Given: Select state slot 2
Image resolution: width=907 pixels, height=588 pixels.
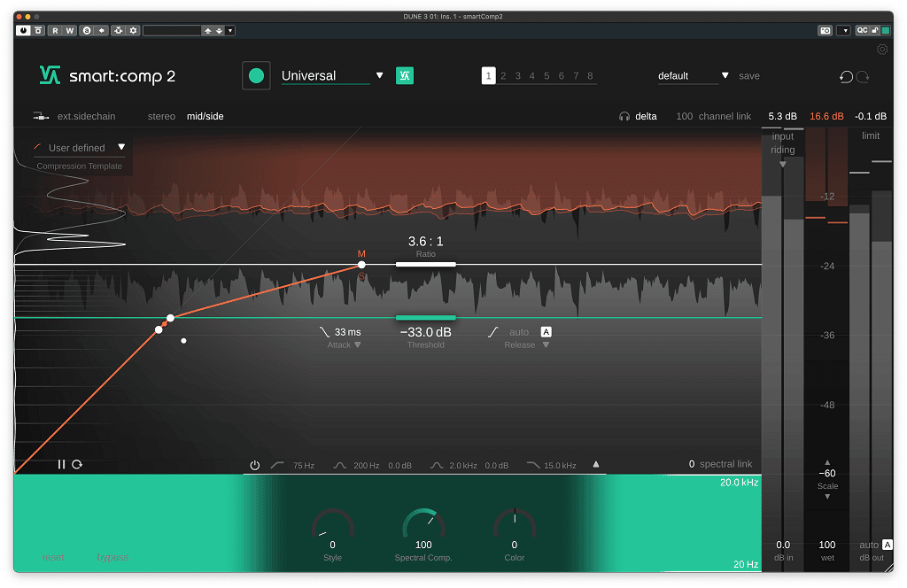Looking at the screenshot, I should (x=503, y=76).
